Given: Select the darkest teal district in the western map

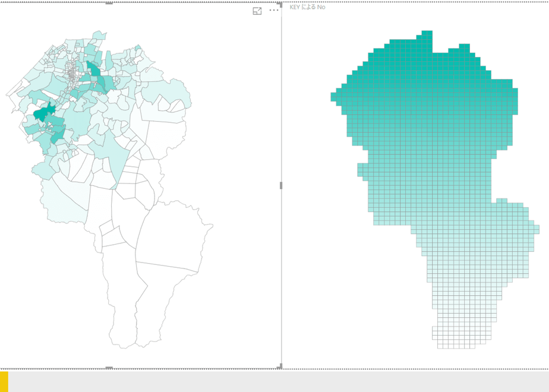Looking at the screenshot, I should (x=43, y=113).
